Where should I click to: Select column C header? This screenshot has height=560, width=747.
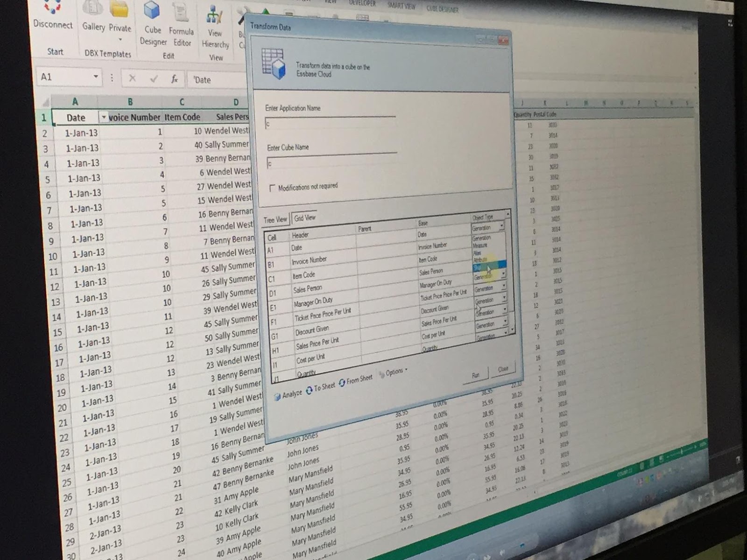click(182, 102)
